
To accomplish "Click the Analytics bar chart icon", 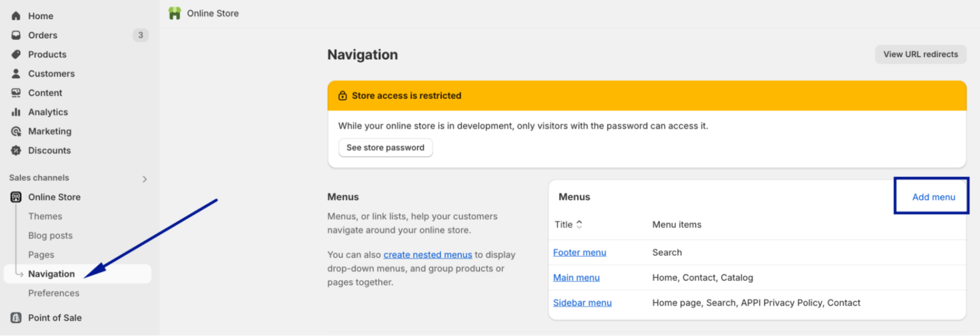I will pos(16,112).
